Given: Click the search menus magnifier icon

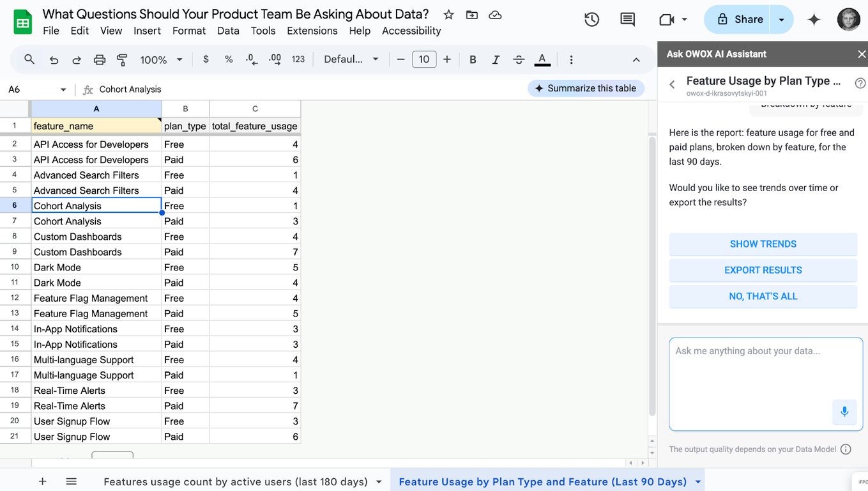Looking at the screenshot, I should coord(29,59).
